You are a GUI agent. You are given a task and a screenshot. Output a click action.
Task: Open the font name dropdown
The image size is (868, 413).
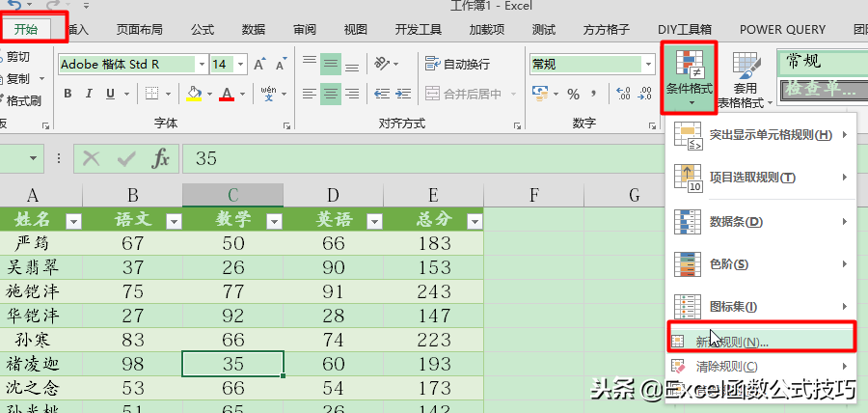point(202,65)
